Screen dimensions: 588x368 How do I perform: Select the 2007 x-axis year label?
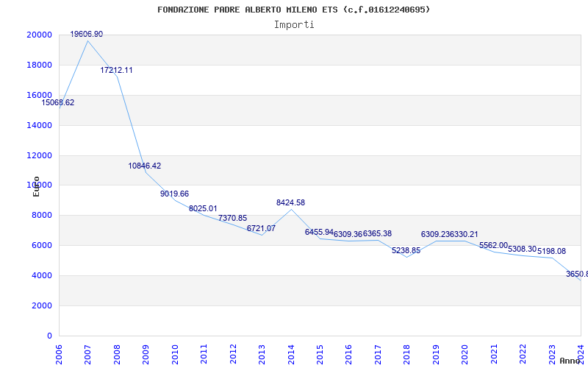point(87,354)
